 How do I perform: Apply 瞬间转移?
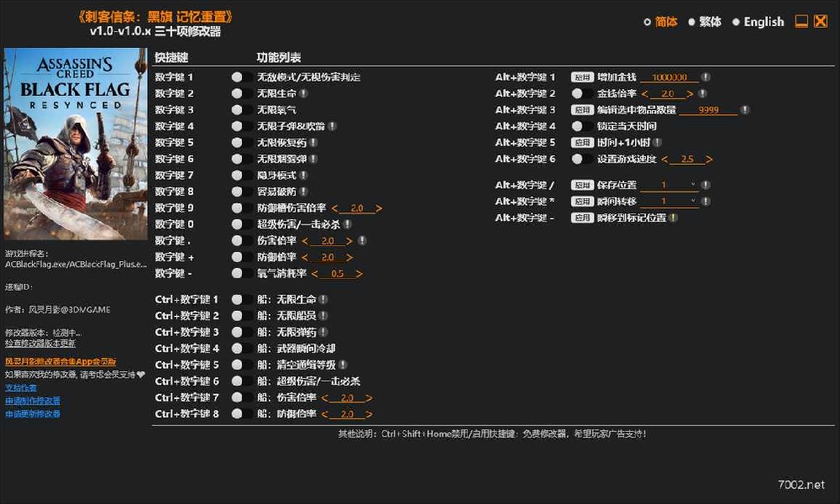582,202
